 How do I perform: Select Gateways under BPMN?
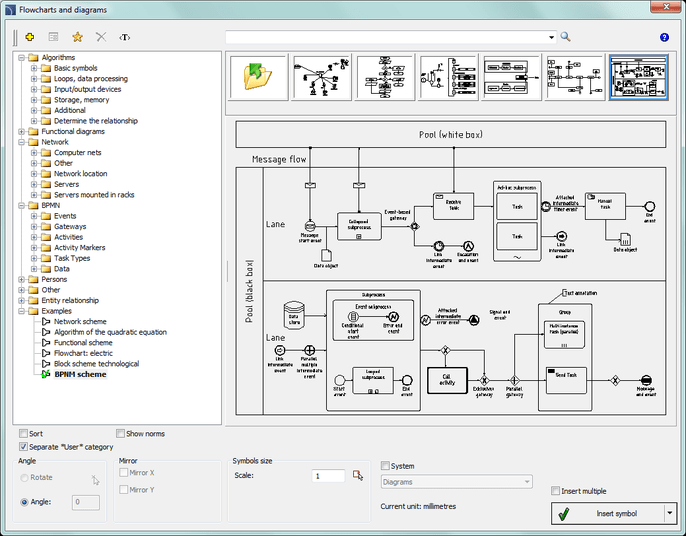tap(70, 227)
